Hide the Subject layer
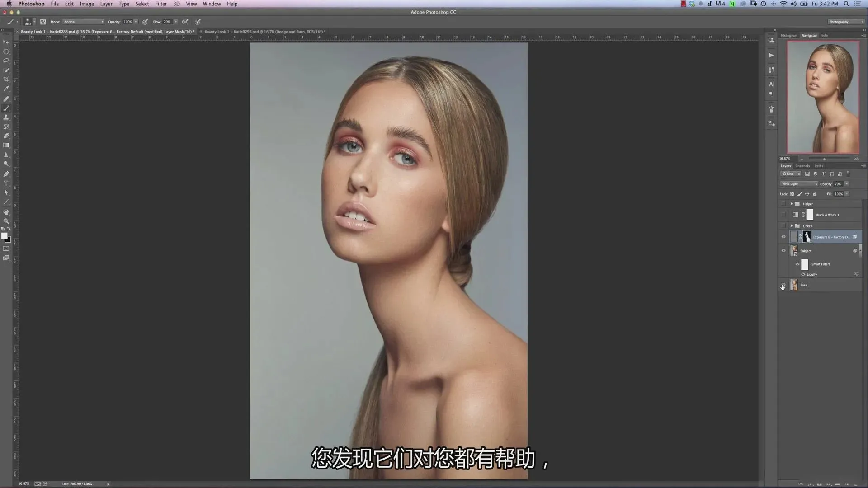Screen dimensions: 868x488 pyautogui.click(x=783, y=251)
